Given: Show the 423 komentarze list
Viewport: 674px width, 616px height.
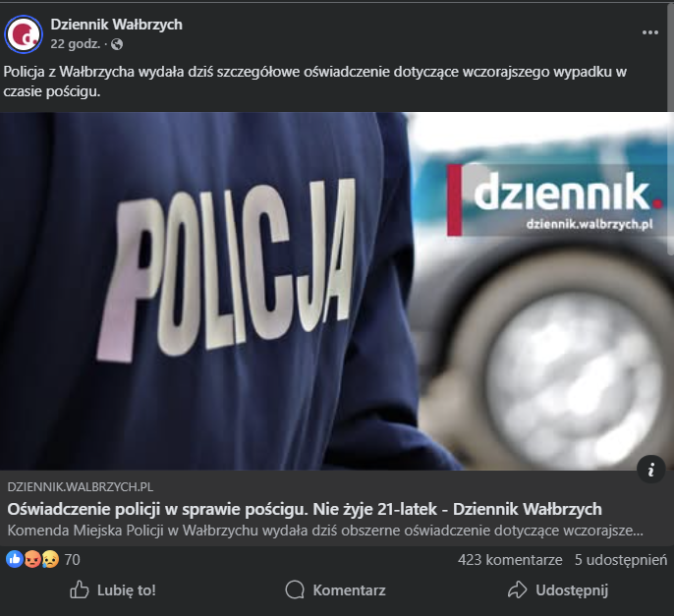Looking at the screenshot, I should [510, 560].
